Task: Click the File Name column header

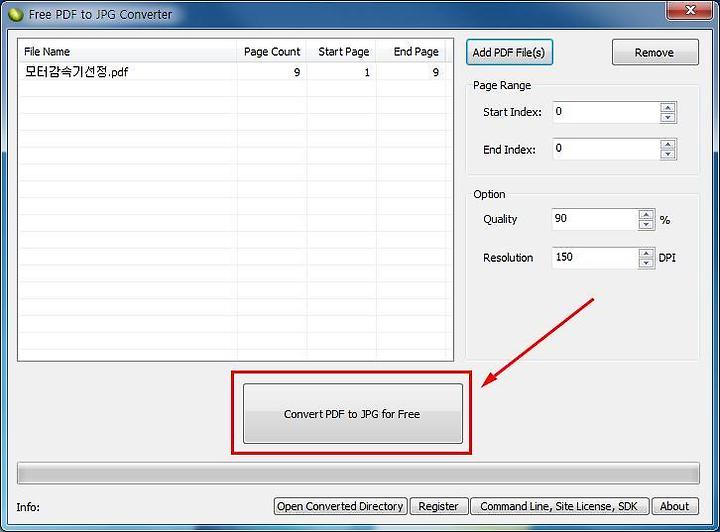Action: click(128, 51)
